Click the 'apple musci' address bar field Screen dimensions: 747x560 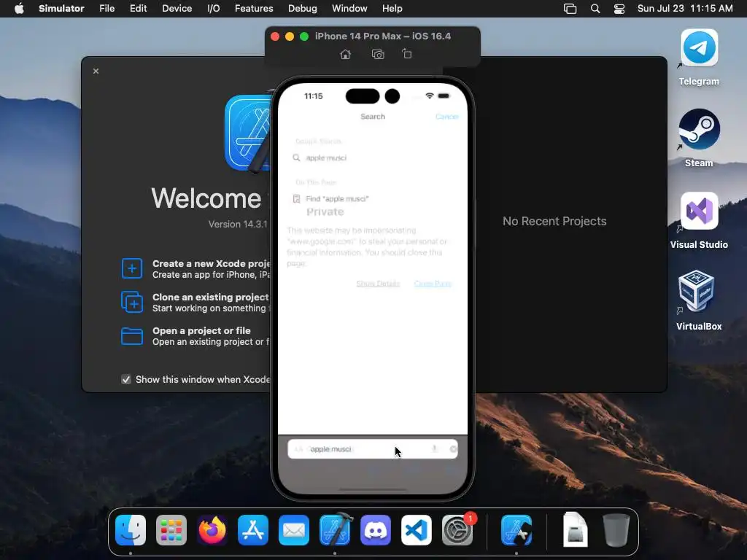[373, 449]
